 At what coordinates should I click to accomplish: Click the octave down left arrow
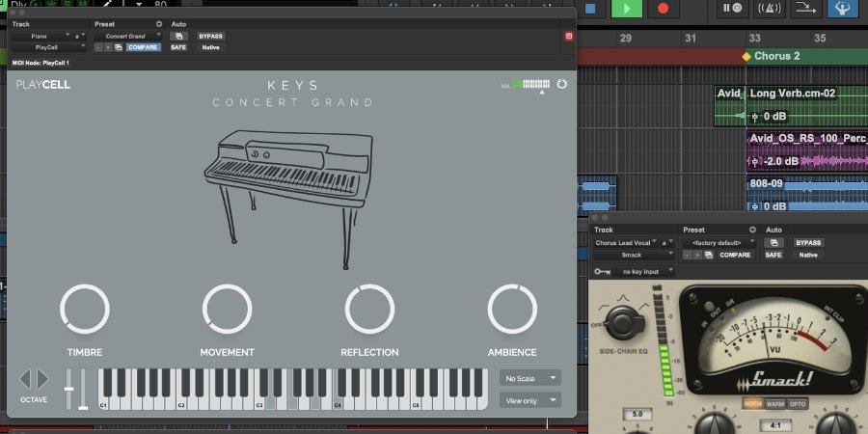coord(26,379)
